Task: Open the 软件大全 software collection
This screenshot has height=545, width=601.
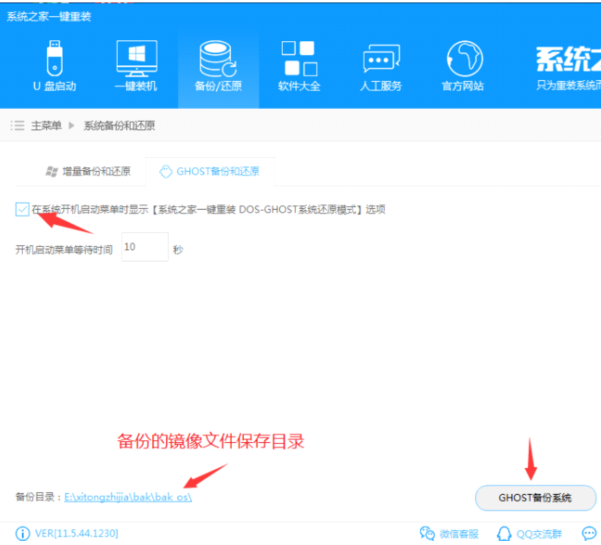Action: pos(299,65)
